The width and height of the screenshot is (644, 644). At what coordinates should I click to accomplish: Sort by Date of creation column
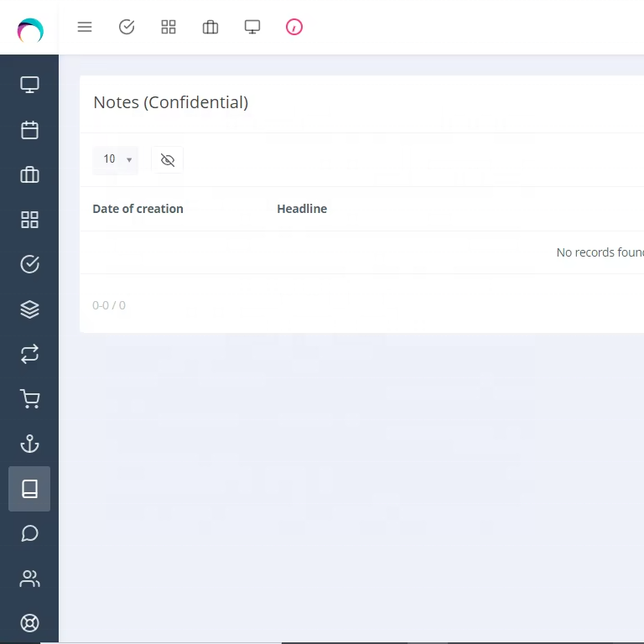138,209
